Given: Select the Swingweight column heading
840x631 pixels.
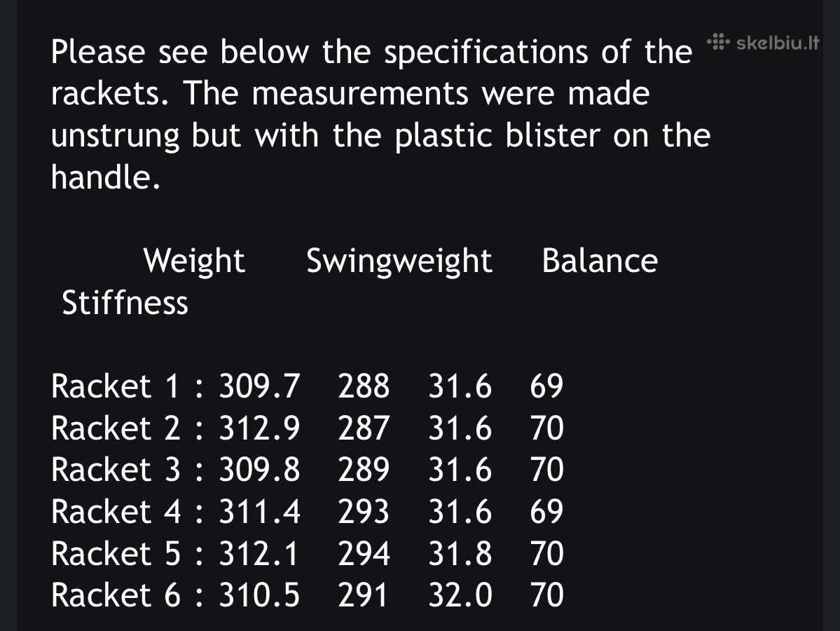Looking at the screenshot, I should pos(399,262).
